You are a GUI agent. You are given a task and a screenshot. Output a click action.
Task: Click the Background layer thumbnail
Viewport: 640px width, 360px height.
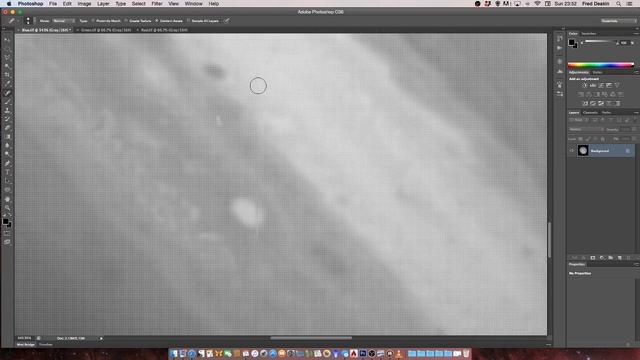point(583,151)
